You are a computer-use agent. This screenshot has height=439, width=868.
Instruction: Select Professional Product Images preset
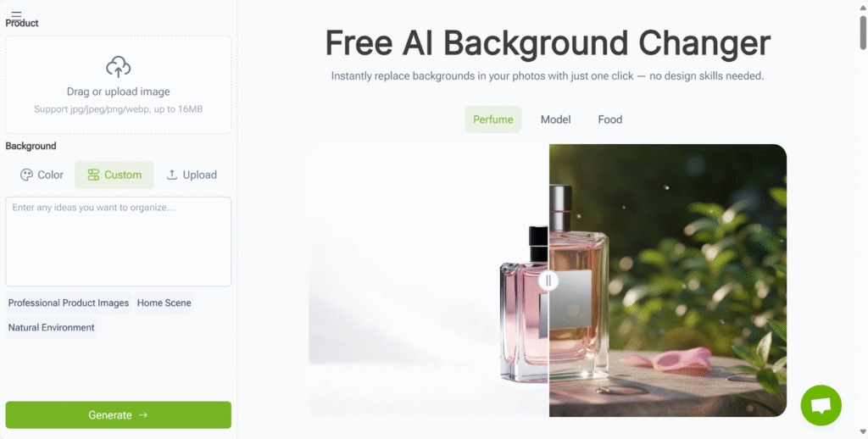coord(69,303)
